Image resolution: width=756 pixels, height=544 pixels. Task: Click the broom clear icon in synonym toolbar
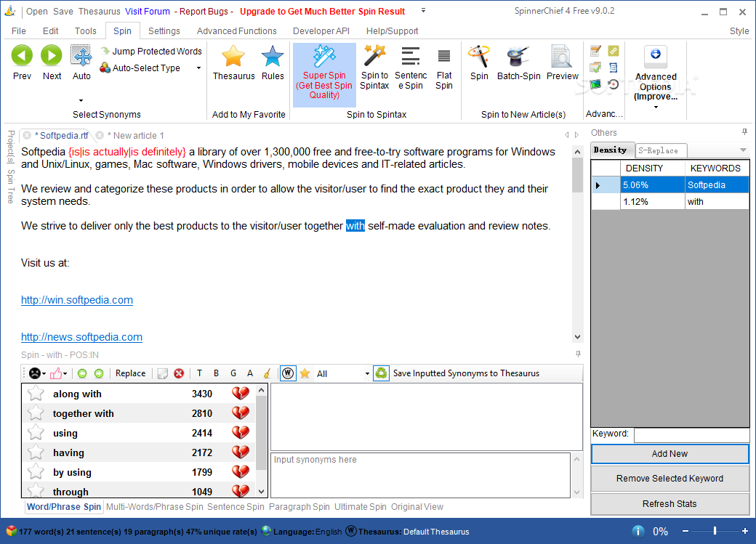tap(268, 373)
